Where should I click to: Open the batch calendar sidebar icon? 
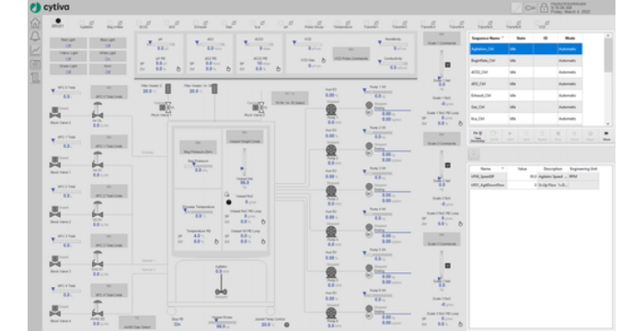pos(35,63)
